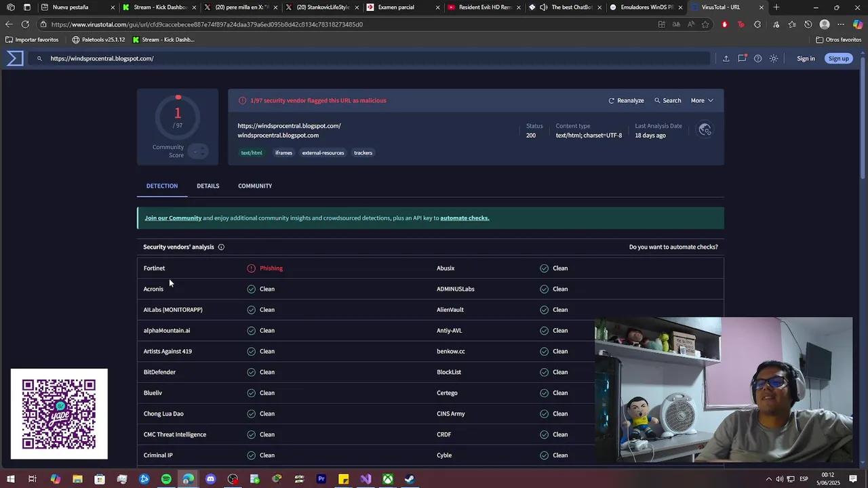Open the automate checks link

(x=465, y=218)
